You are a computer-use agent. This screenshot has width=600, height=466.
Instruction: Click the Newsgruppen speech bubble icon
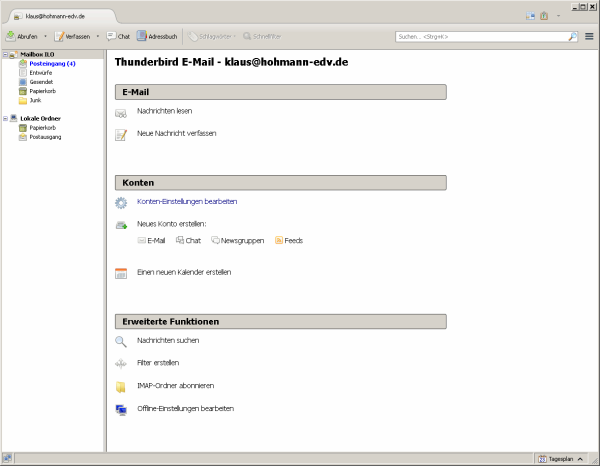[215, 240]
